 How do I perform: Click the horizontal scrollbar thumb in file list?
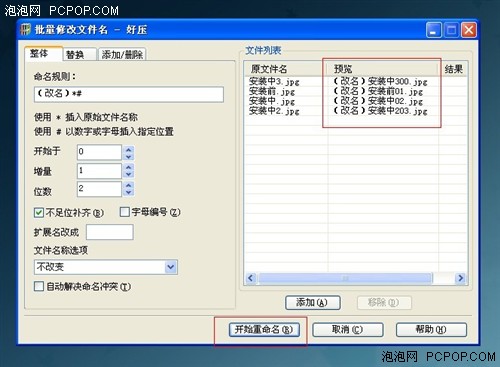point(345,278)
